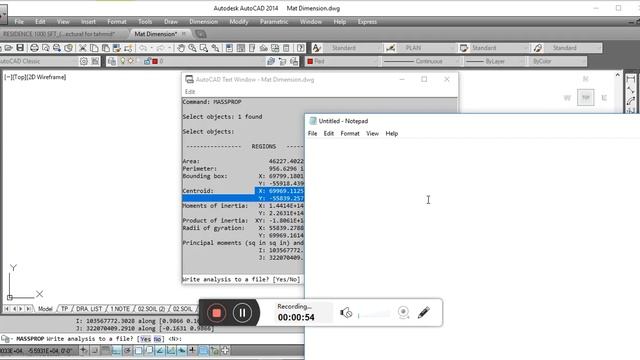The width and height of the screenshot is (640, 360).
Task: Click the recorder pen annotation icon
Action: [424, 313]
